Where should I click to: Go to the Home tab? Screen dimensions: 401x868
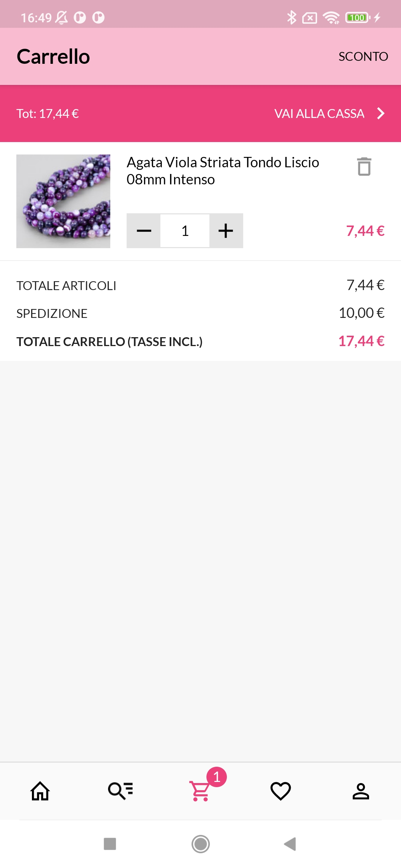tap(40, 791)
